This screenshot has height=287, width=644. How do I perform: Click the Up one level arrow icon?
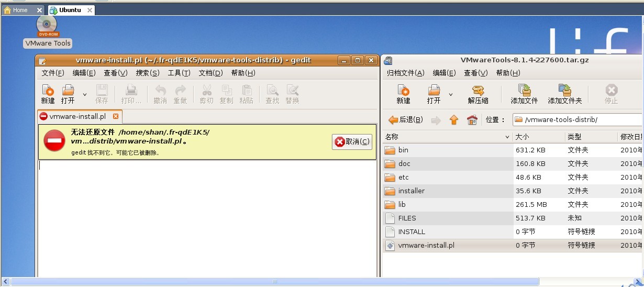(453, 120)
